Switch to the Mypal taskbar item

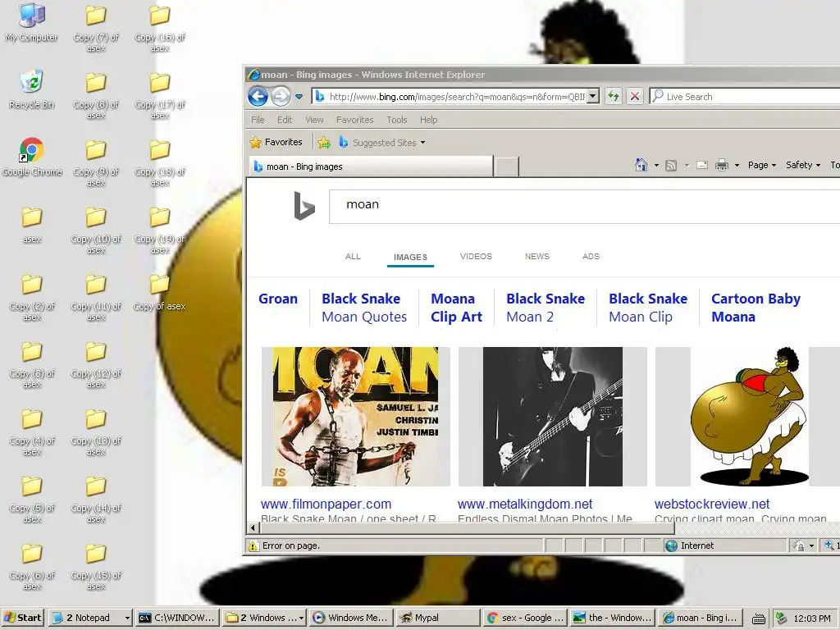pyautogui.click(x=437, y=618)
